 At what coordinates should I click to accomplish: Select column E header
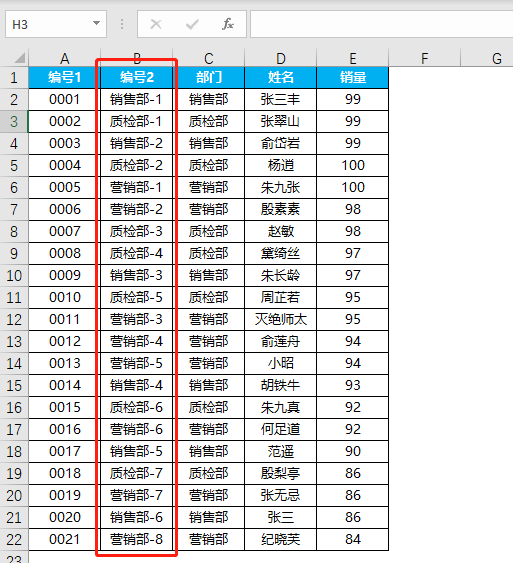click(x=353, y=58)
